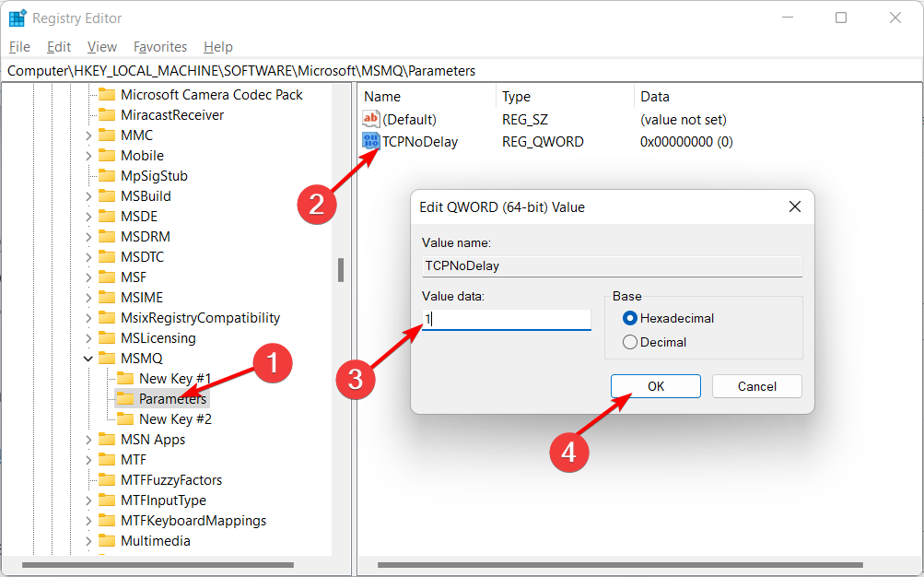Maximize the Registry Editor window
The width and height of the screenshot is (924, 577).
[x=841, y=18]
